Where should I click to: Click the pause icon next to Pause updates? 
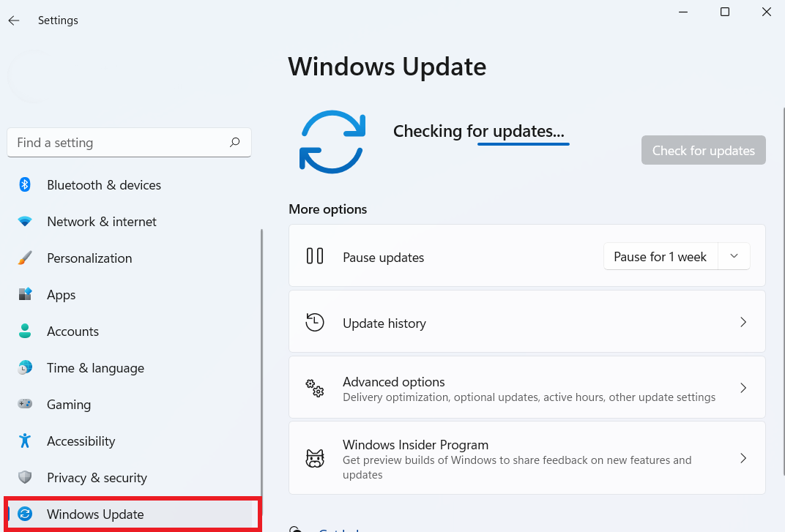[315, 255]
